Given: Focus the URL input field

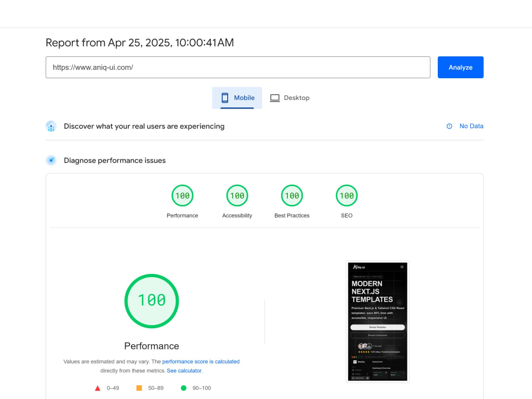Looking at the screenshot, I should [x=238, y=67].
